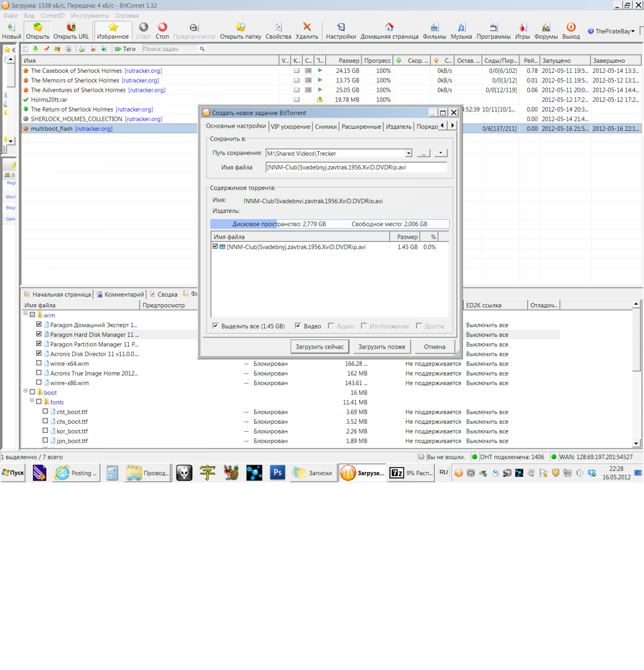Click the browse … button for save path
The height and width of the screenshot is (670, 644).
[423, 153]
